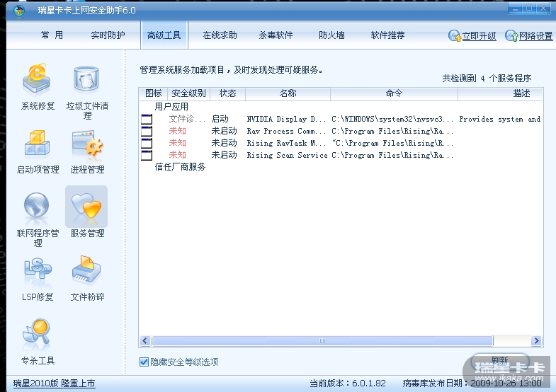
Task: Sort by the 图标 column header
Action: pos(153,93)
